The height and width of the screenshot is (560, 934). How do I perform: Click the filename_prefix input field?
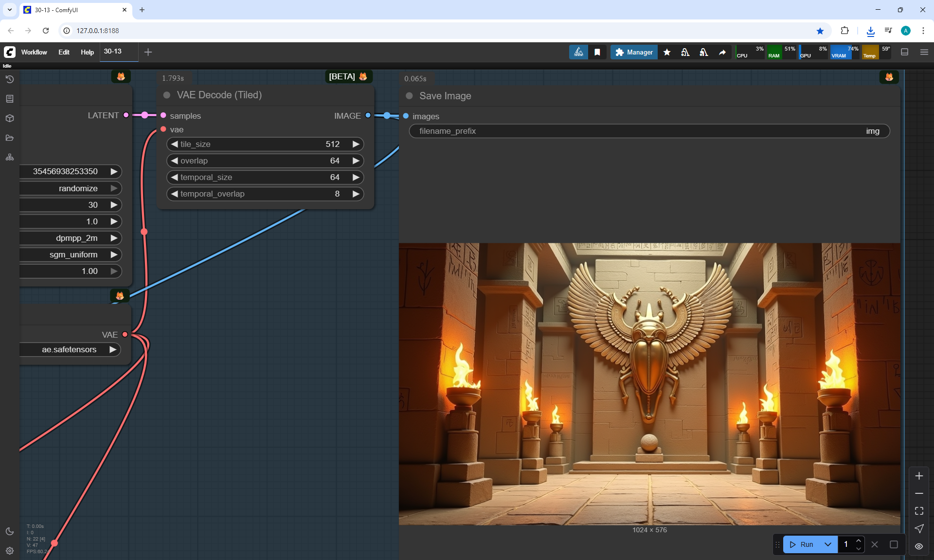[x=649, y=131]
